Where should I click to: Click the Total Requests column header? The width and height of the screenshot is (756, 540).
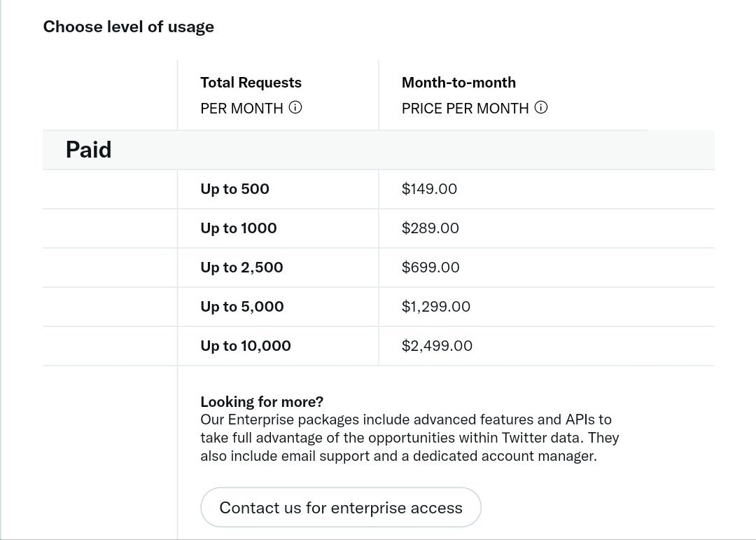coord(251,83)
